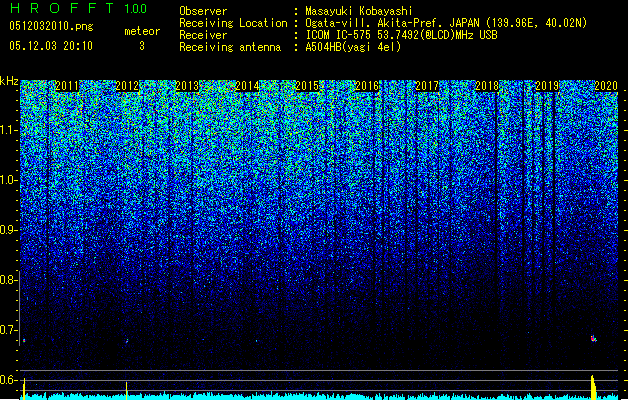Select the filename 0512032010.png
Viewport: 629px width, 400px height.
click(51, 26)
